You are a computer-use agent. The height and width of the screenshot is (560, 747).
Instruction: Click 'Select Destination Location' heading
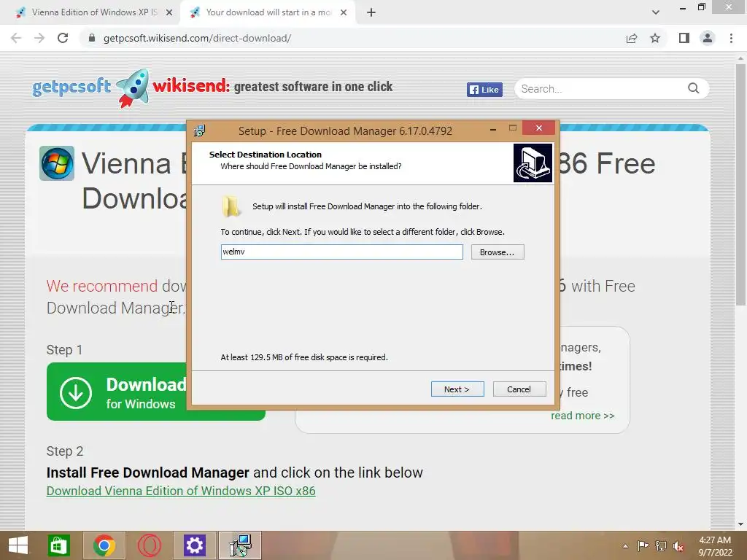pyautogui.click(x=266, y=155)
